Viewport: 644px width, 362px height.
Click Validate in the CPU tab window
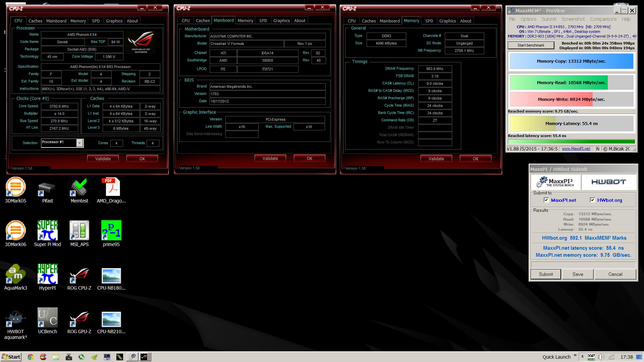tap(103, 159)
